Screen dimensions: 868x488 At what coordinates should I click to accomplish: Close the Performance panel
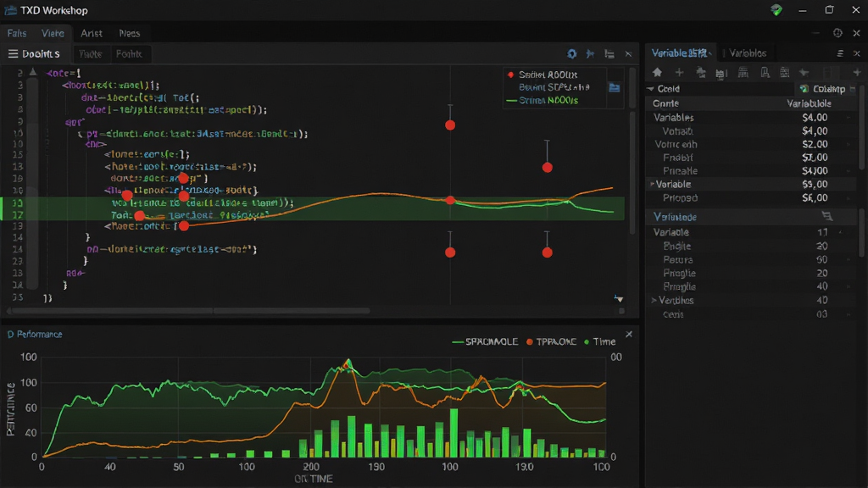(x=629, y=334)
